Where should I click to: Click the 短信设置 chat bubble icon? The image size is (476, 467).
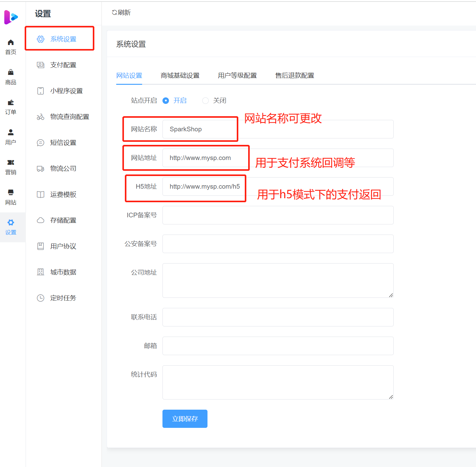[40, 143]
